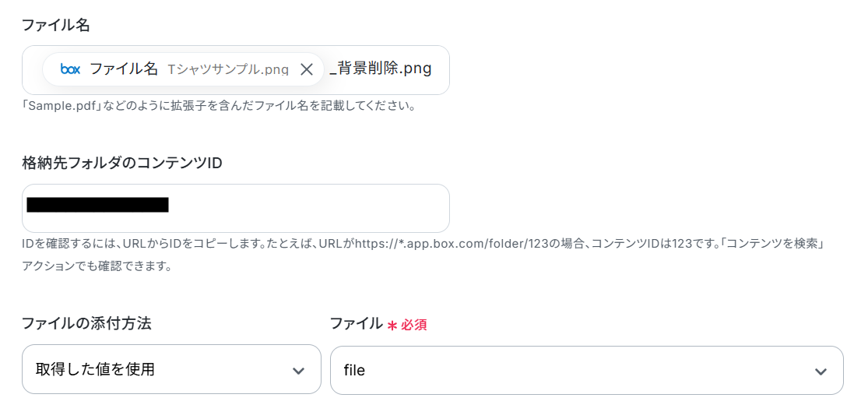Click the chevron arrow on the file dropdown
The height and width of the screenshot is (419, 868).
pos(821,371)
